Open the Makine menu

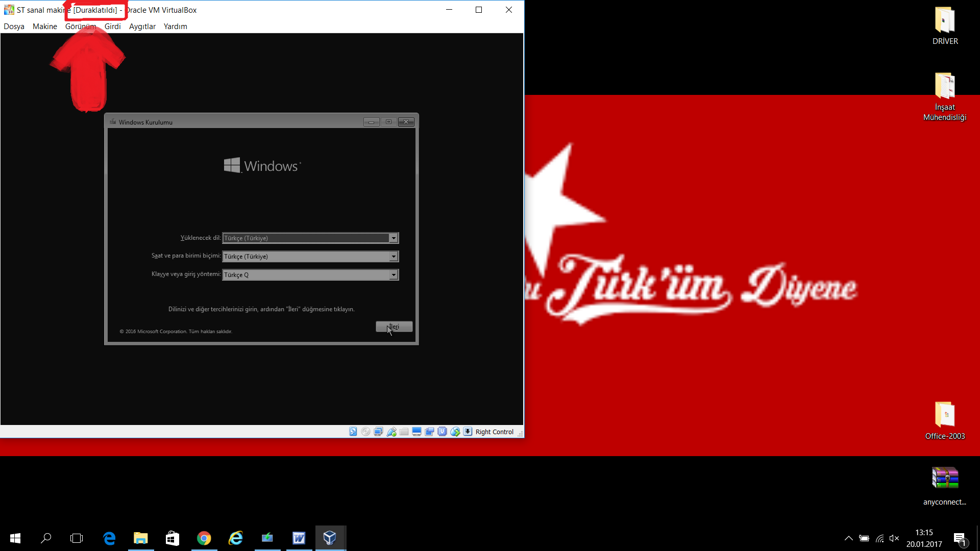(x=44, y=27)
